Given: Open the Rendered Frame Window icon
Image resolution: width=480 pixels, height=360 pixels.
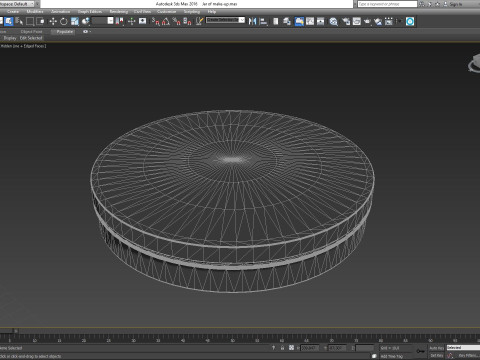Looking at the screenshot, I should (x=357, y=21).
